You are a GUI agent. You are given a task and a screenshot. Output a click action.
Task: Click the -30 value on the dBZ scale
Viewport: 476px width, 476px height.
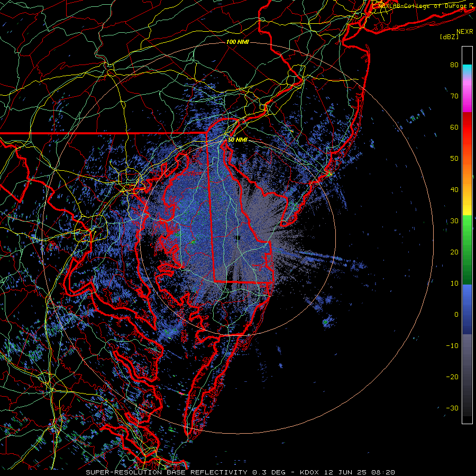coord(452,408)
